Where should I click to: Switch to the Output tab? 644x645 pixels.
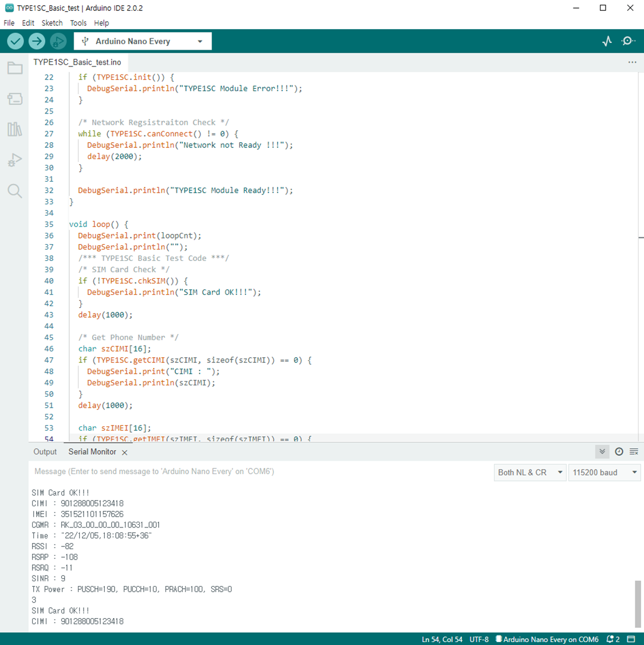coord(45,452)
